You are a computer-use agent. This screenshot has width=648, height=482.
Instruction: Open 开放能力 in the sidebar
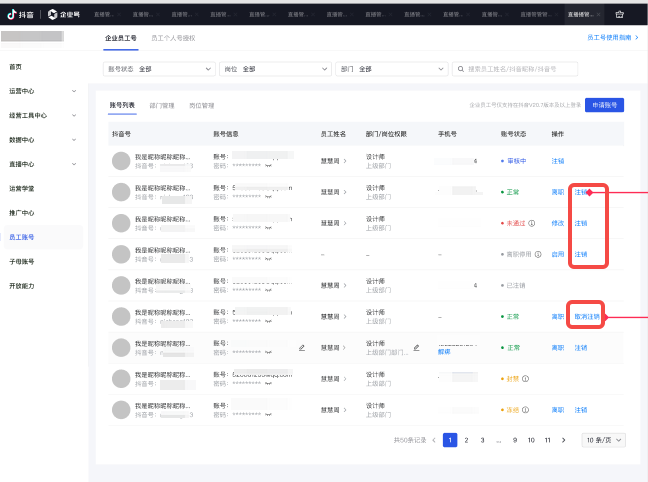click(21, 286)
